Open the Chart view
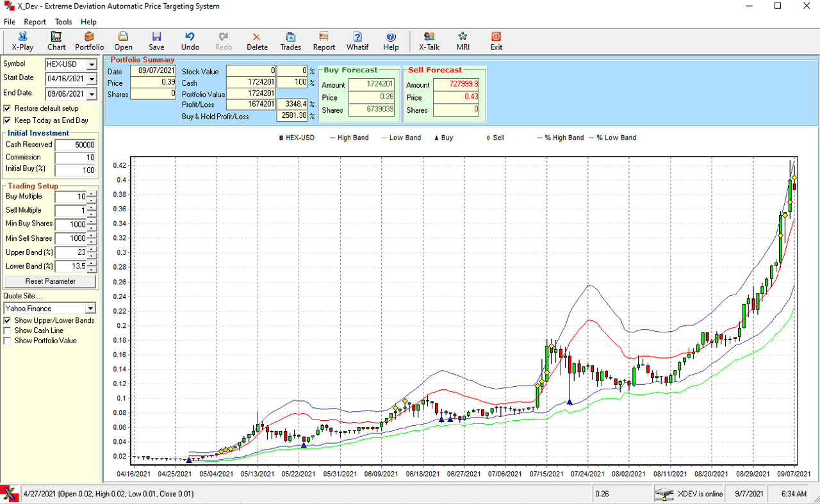Screen dimensions: 820x504 point(56,40)
